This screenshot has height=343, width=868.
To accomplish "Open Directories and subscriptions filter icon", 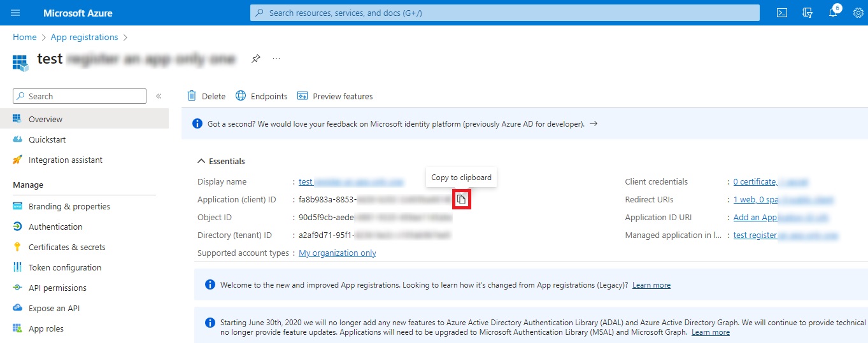I will (808, 13).
